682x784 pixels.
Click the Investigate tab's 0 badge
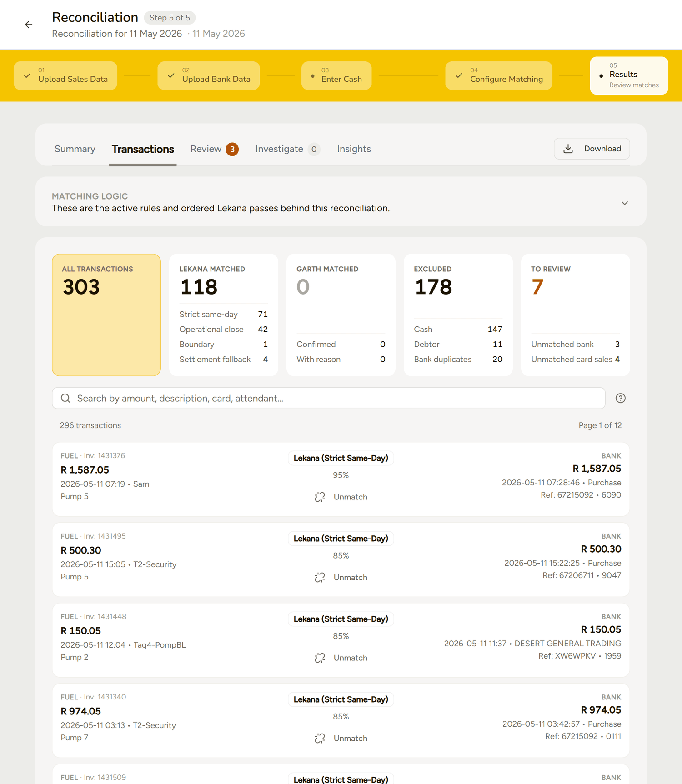(314, 149)
